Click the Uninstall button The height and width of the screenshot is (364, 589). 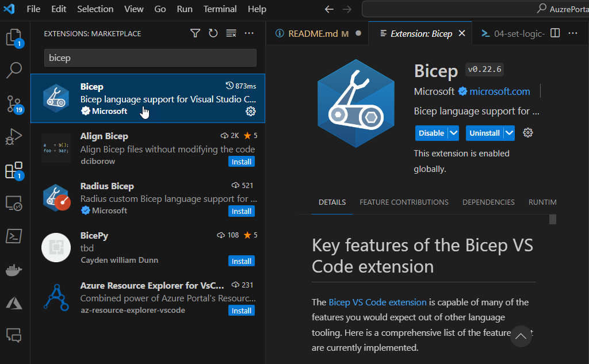[x=484, y=133]
